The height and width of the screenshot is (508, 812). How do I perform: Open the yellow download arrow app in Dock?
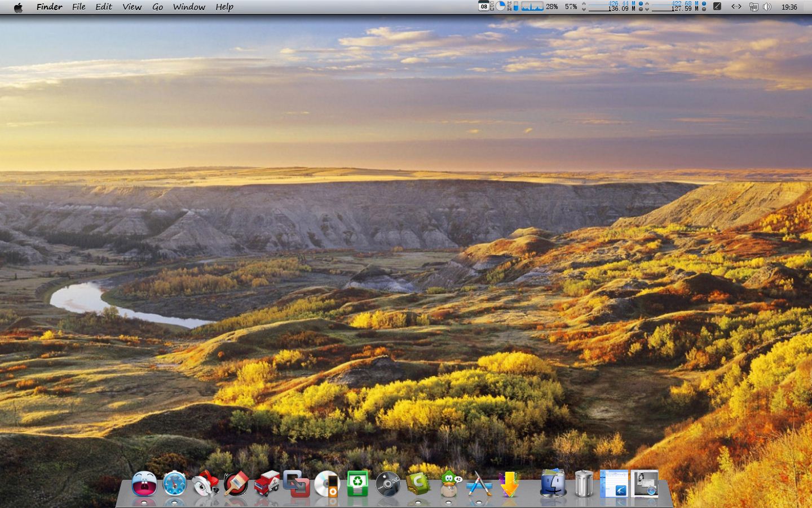click(510, 484)
